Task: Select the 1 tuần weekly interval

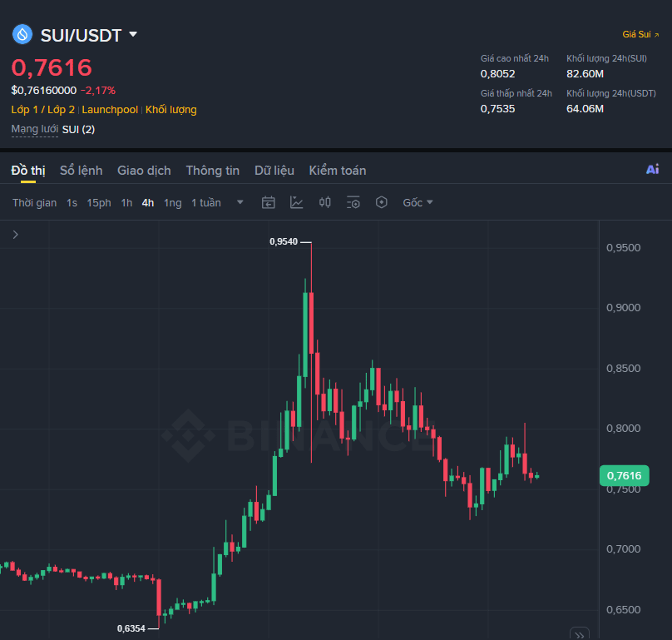Action: [x=205, y=203]
